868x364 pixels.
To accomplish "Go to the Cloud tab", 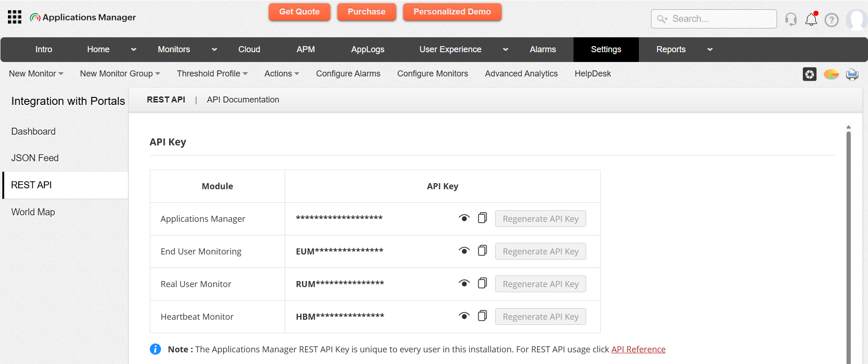I will pyautogui.click(x=249, y=49).
